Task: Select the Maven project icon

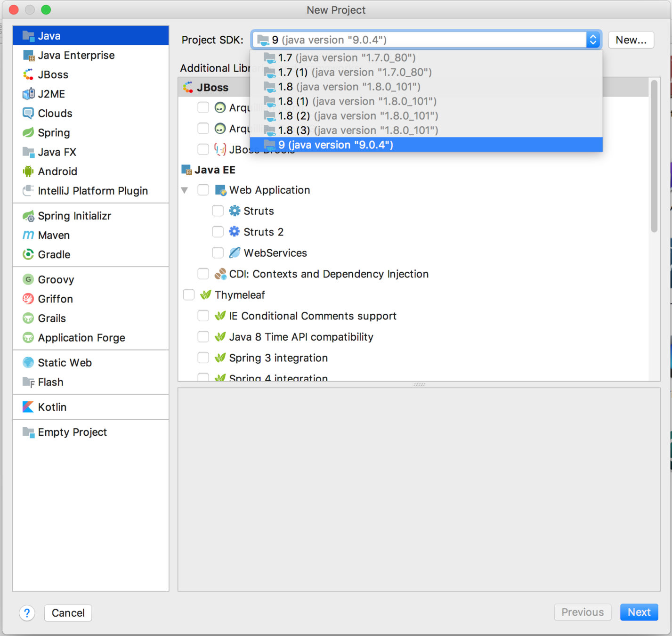Action: [x=28, y=235]
